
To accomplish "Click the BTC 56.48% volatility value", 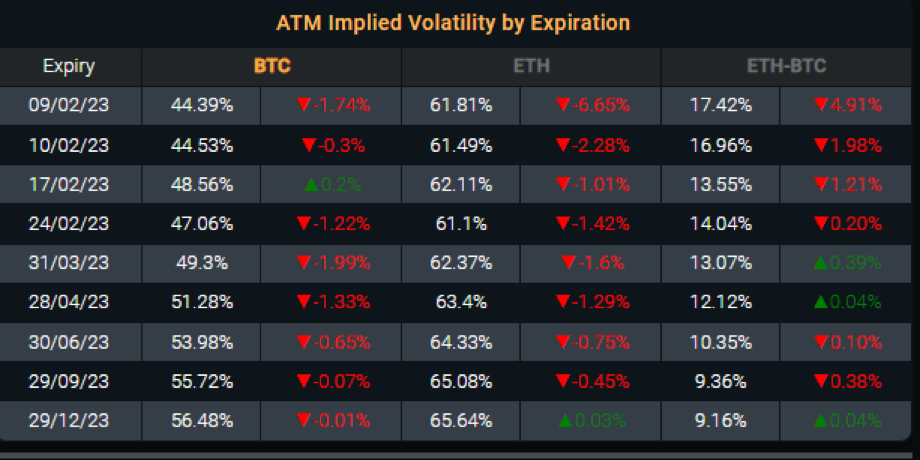I will (202, 419).
